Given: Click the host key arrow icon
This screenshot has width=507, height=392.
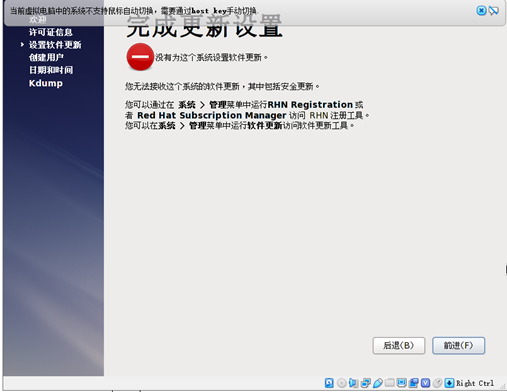Looking at the screenshot, I should [449, 383].
